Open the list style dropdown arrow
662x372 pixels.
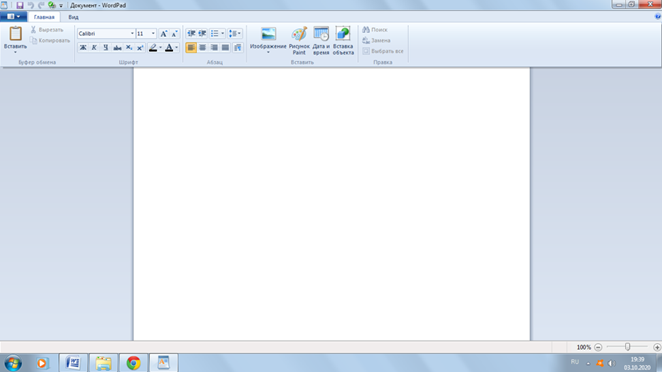tap(222, 33)
